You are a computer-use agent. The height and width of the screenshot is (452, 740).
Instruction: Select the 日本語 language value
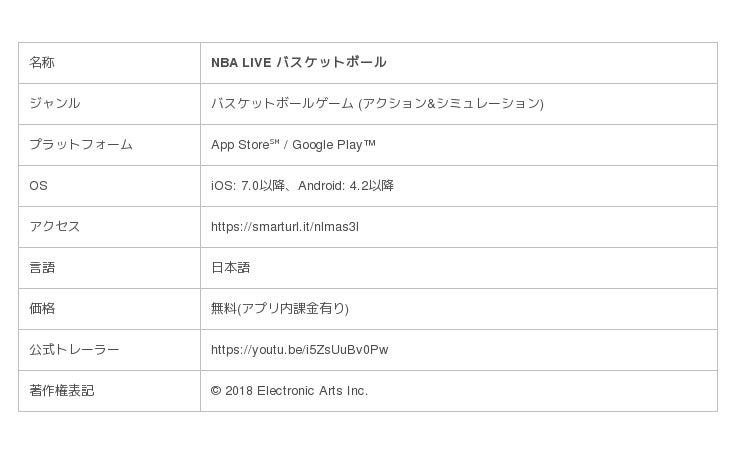[x=230, y=268]
